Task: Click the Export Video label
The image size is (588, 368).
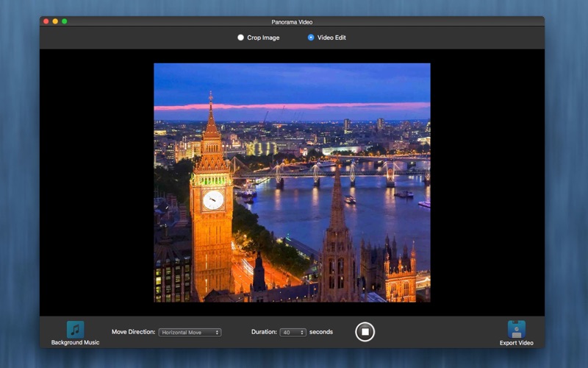Action: point(517,343)
